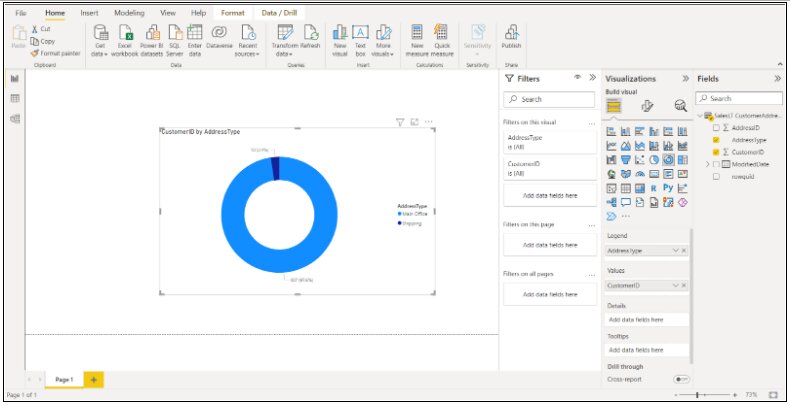Open the View ribbon tab

point(168,13)
